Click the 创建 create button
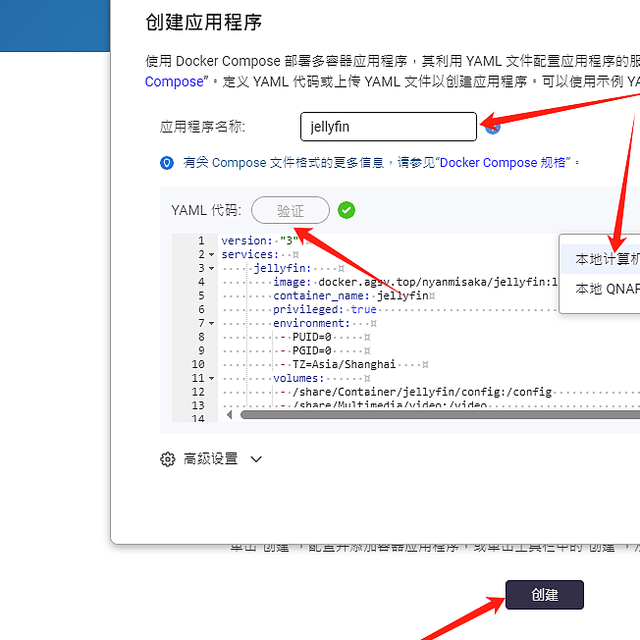The image size is (640, 640). click(x=544, y=595)
